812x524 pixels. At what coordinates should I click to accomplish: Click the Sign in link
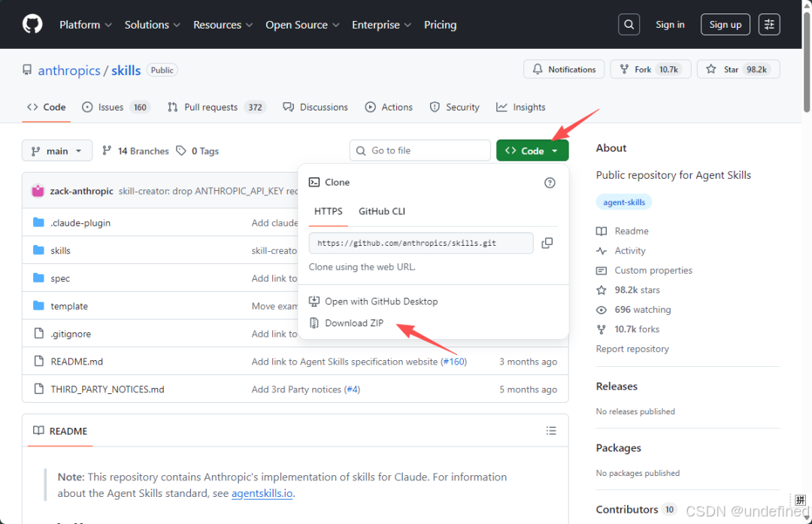[x=670, y=24]
